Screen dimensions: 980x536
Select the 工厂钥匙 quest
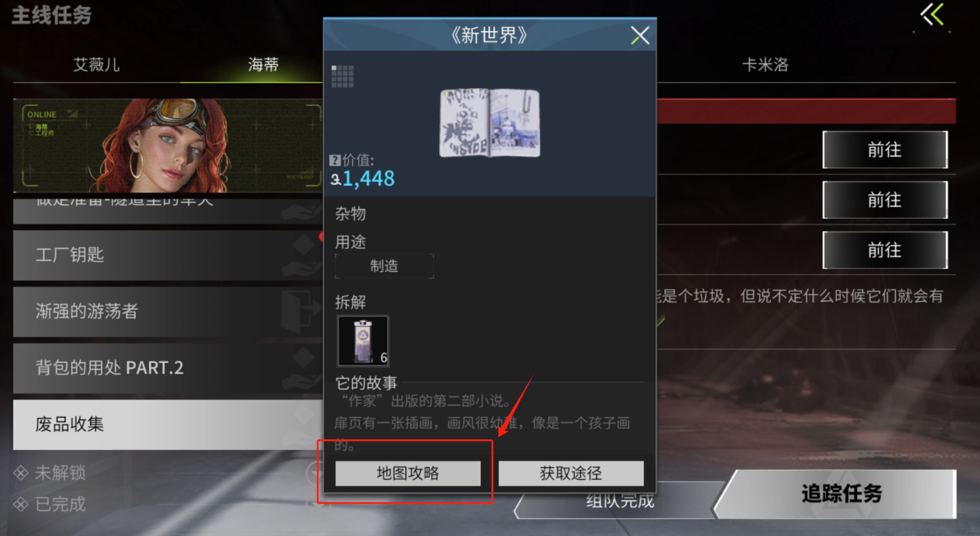168,255
